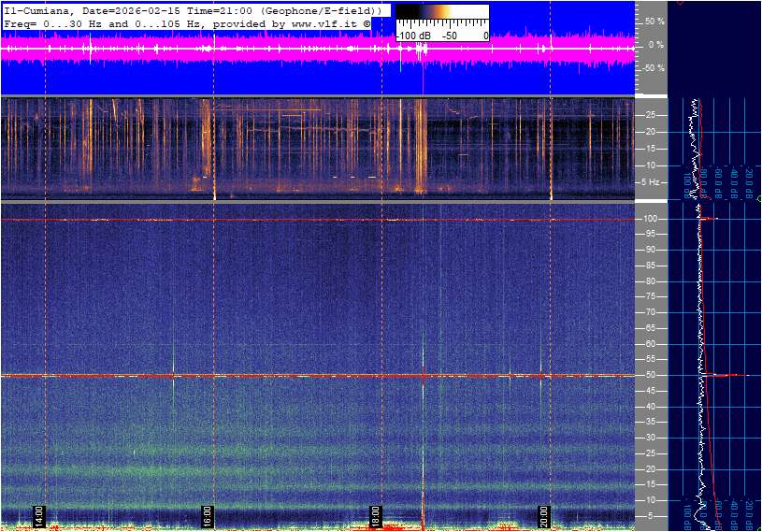The image size is (762, 532).
Task: Click the 16:00 time marker label
Action: click(x=208, y=516)
